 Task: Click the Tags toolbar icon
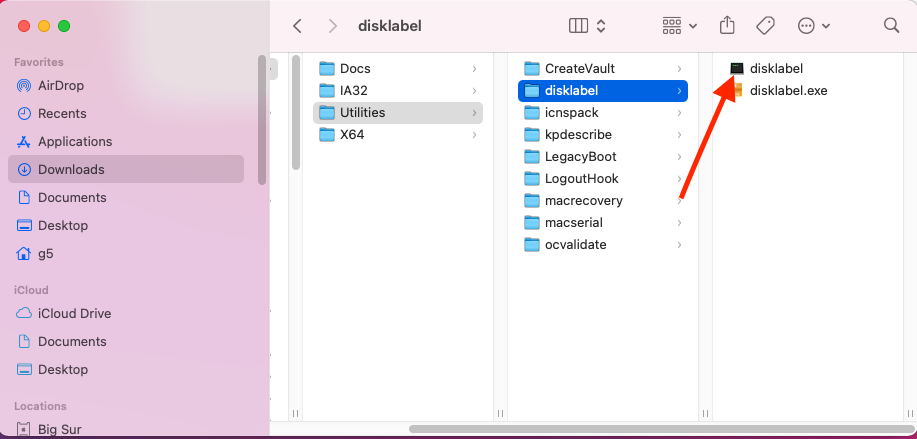765,26
